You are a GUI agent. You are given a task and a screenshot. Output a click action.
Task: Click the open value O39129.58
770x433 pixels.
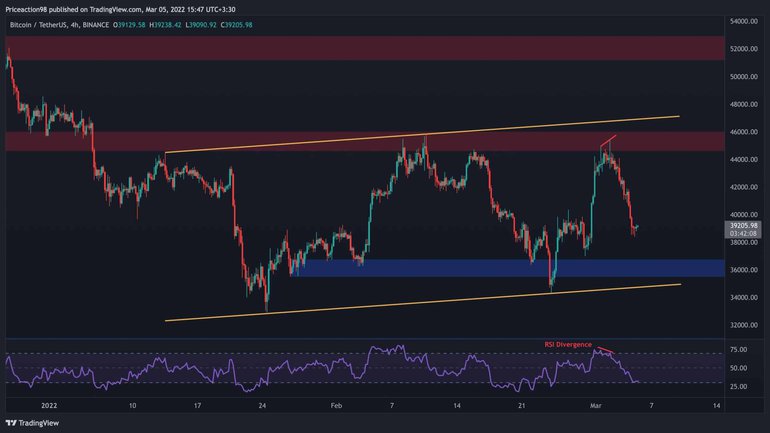point(129,25)
